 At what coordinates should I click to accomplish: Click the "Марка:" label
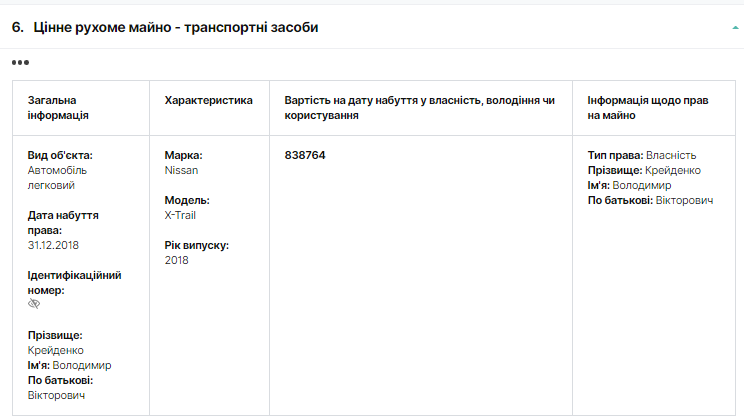click(x=183, y=155)
